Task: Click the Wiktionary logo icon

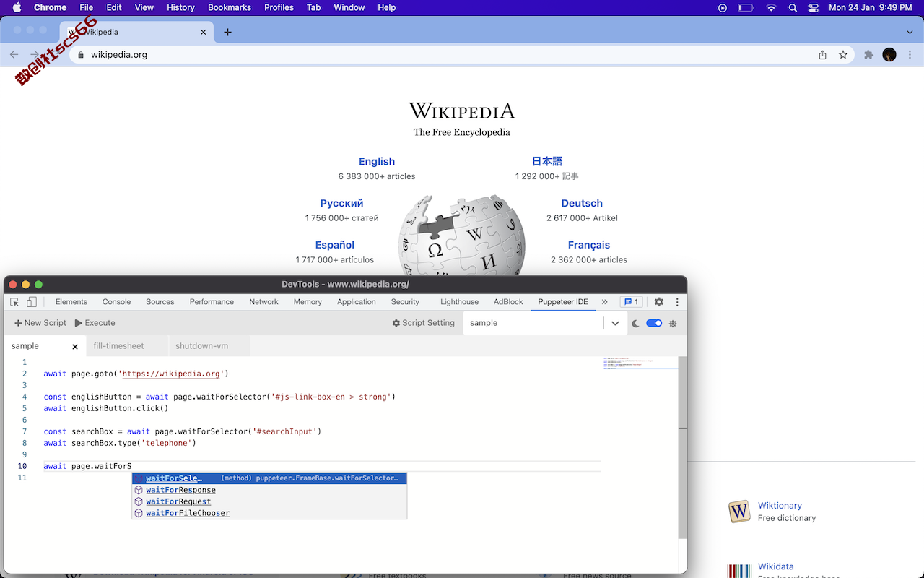Action: pos(739,512)
